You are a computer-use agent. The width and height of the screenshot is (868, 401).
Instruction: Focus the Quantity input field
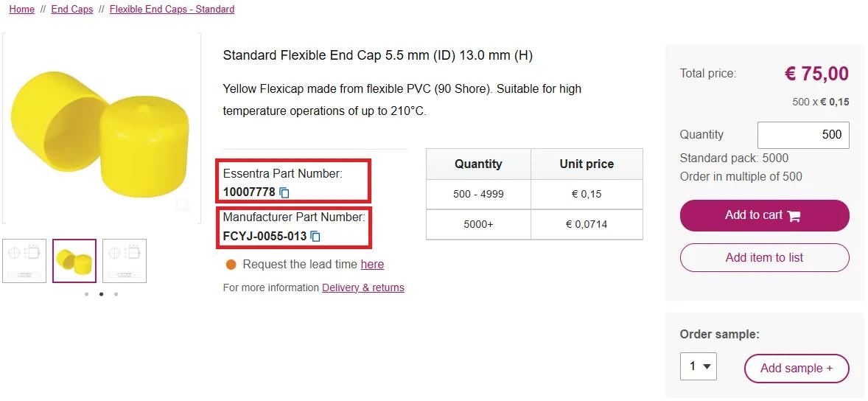pos(803,135)
